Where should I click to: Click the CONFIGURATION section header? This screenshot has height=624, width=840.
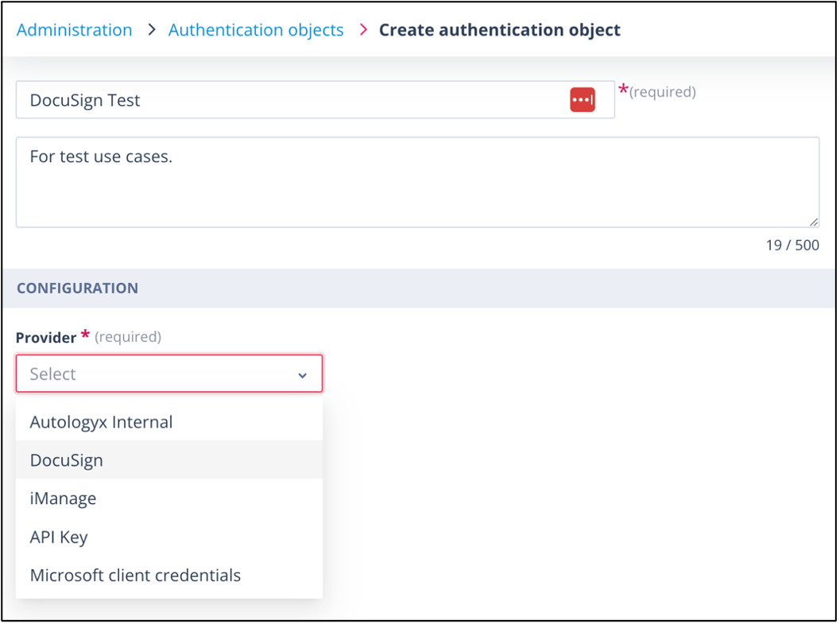pos(418,289)
